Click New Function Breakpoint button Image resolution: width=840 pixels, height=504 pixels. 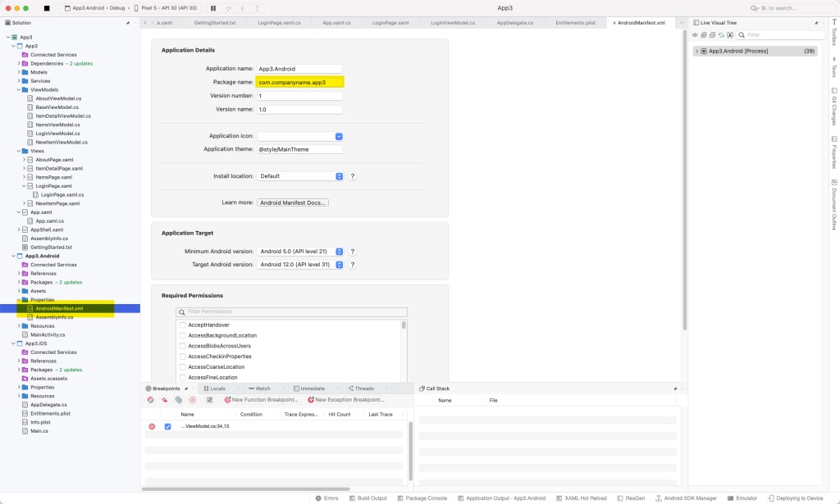261,400
